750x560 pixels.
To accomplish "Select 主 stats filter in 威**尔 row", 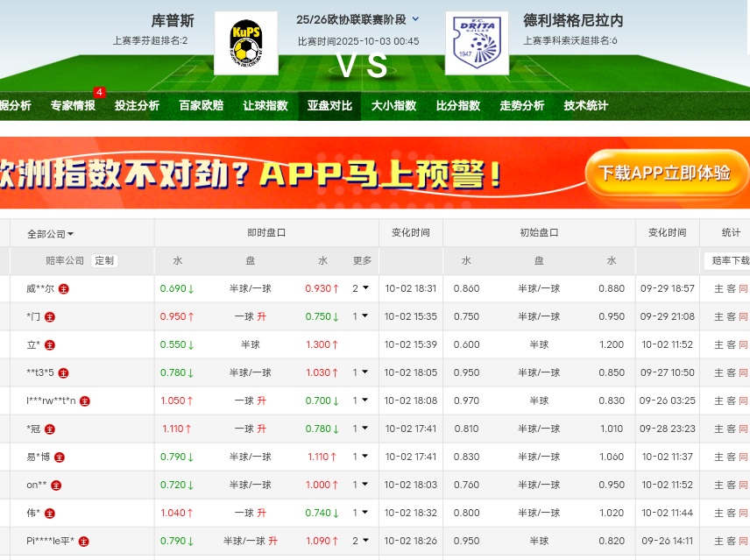I will [x=718, y=288].
